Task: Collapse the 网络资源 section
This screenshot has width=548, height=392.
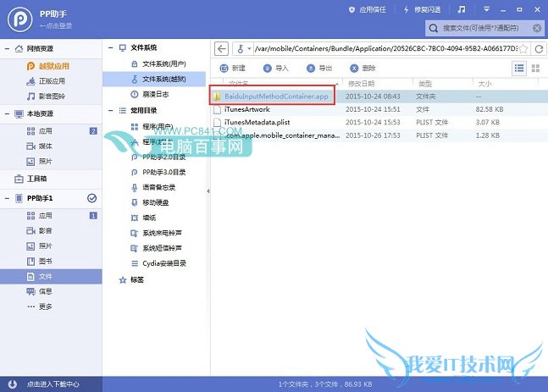Action: pos(7,48)
